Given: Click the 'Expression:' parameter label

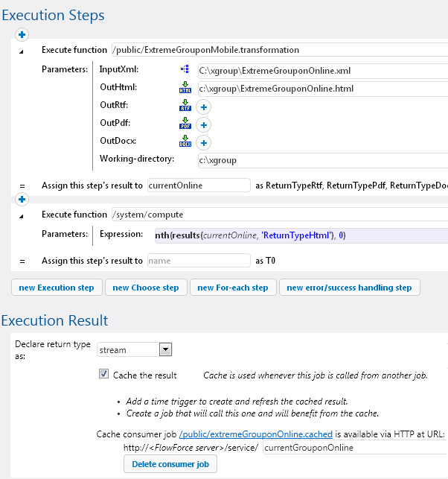Looking at the screenshot, I should coord(121,234).
